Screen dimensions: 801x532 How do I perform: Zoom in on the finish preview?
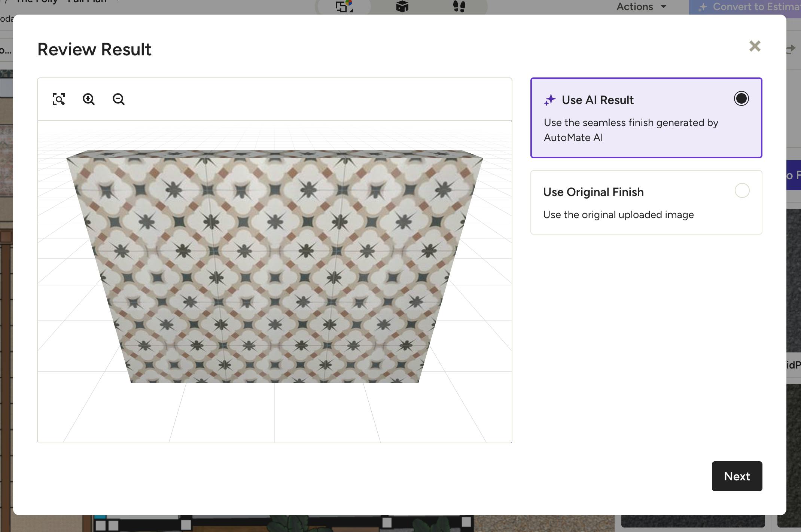89,99
